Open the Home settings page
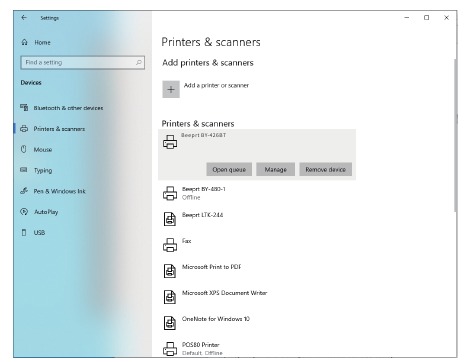Image resolution: width=468 pixels, height=362 pixels. [42, 42]
